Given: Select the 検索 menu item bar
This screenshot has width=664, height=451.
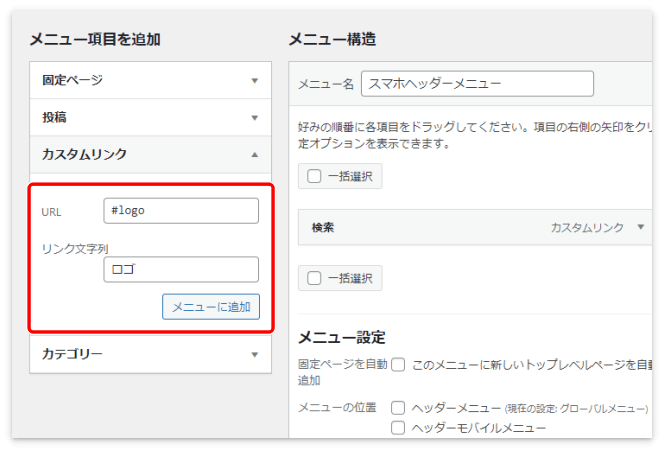Looking at the screenshot, I should click(x=475, y=227).
